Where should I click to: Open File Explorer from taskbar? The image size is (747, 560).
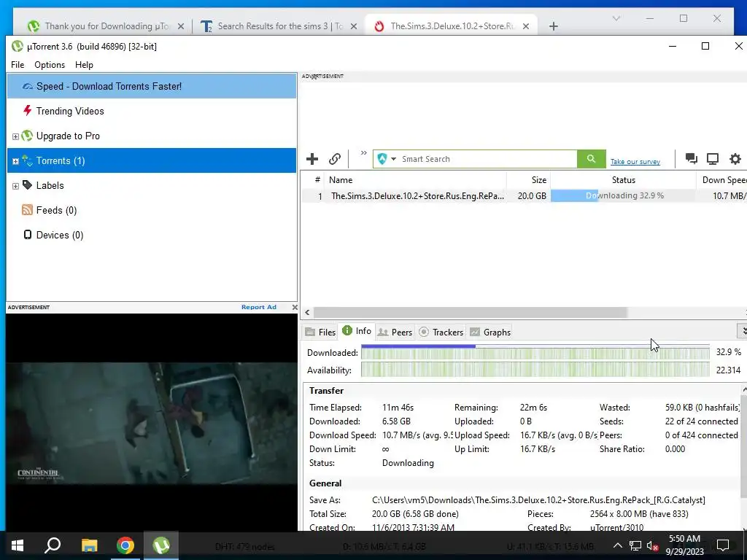(89, 545)
